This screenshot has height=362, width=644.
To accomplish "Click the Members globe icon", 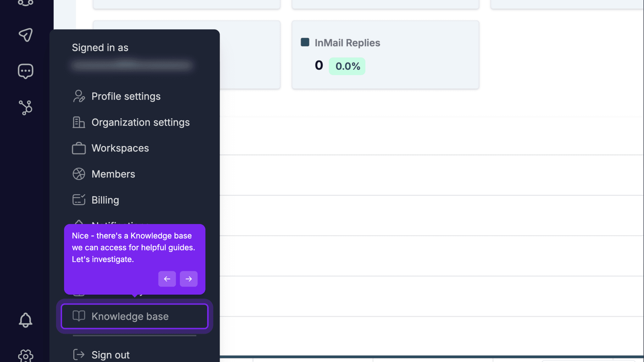I will tap(79, 174).
